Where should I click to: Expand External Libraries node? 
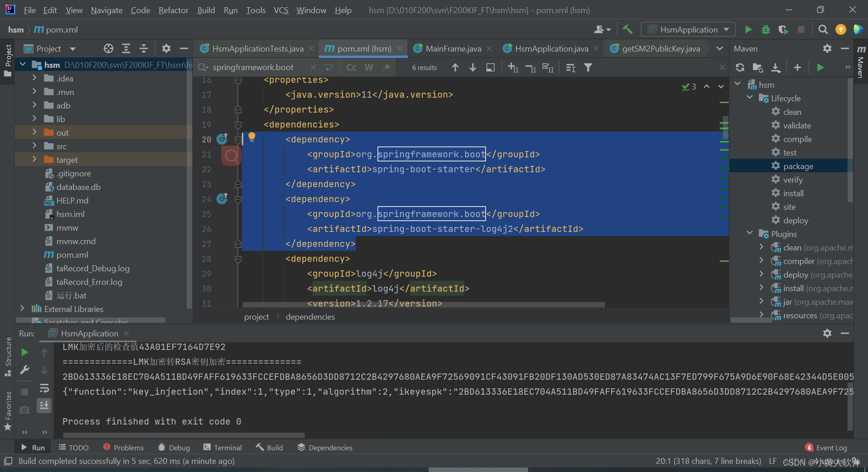pyautogui.click(x=22, y=309)
